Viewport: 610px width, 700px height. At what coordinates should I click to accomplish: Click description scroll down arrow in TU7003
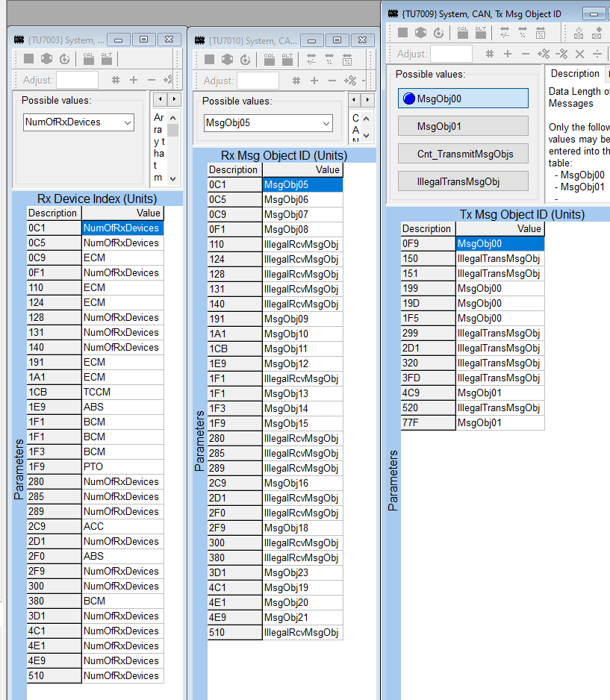click(x=173, y=178)
